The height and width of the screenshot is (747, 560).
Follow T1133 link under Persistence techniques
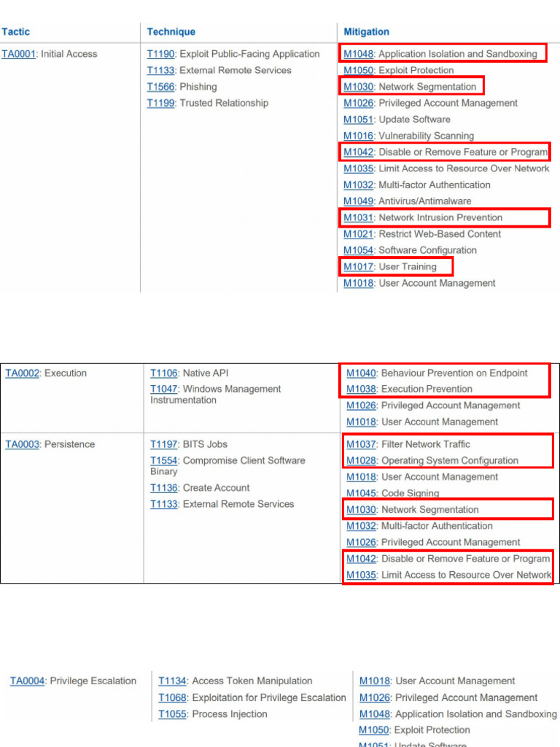click(x=164, y=504)
